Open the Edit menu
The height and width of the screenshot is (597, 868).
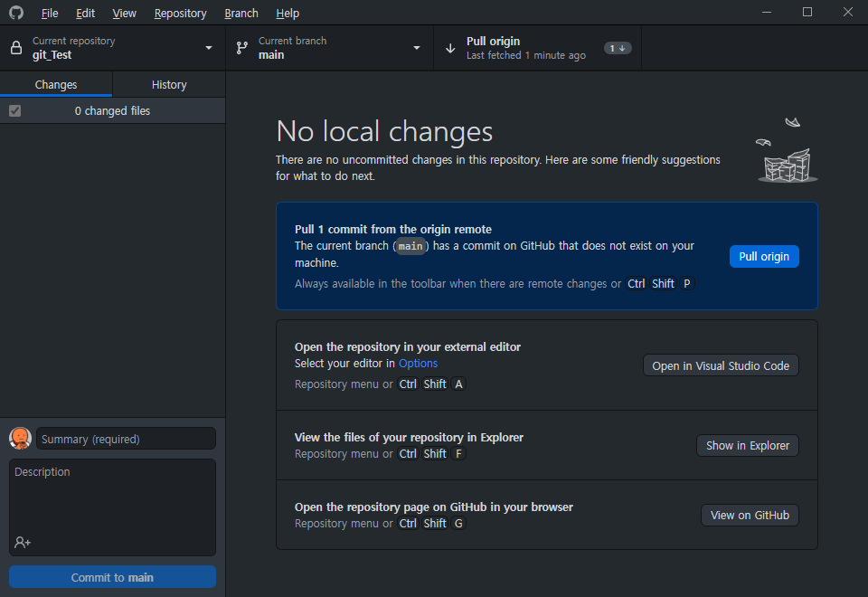[85, 14]
